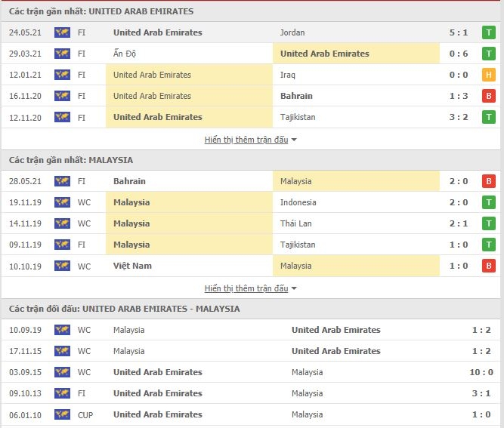Viewport: 504px width, 428px height.
Task: Expand more United Arab Emirates matches
Action: pos(246,140)
